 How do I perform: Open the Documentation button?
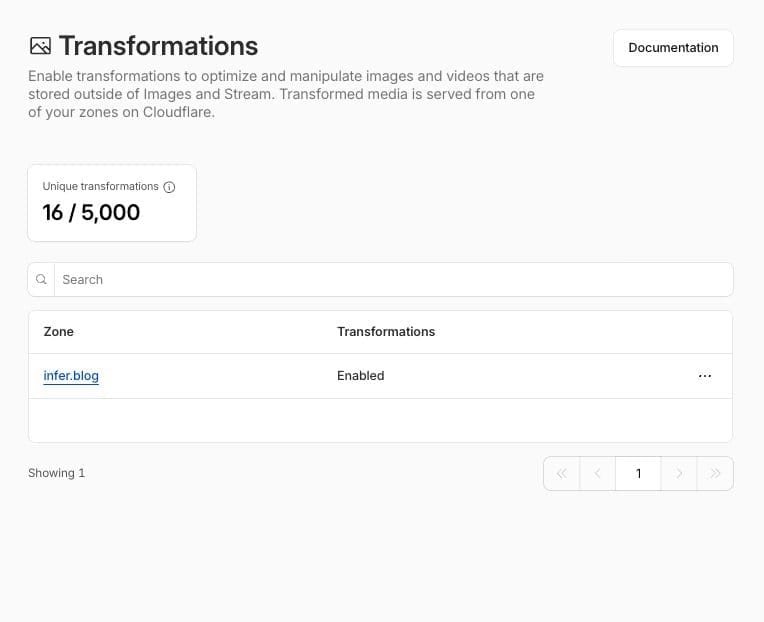673,48
